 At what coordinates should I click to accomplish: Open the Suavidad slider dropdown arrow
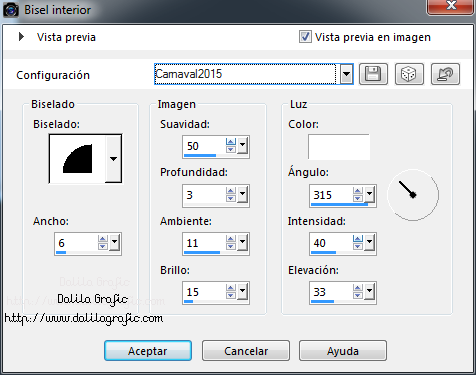242,146
